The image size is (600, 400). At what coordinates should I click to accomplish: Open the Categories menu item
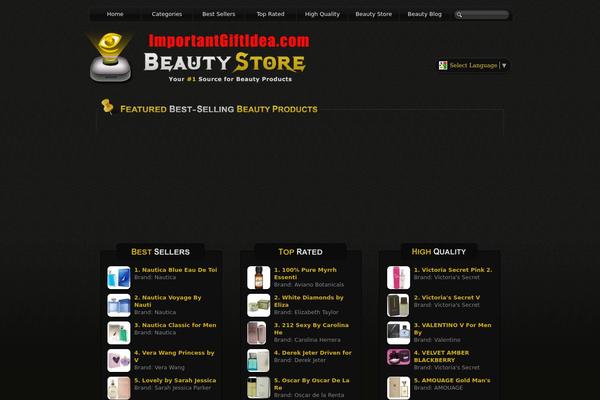tap(166, 14)
